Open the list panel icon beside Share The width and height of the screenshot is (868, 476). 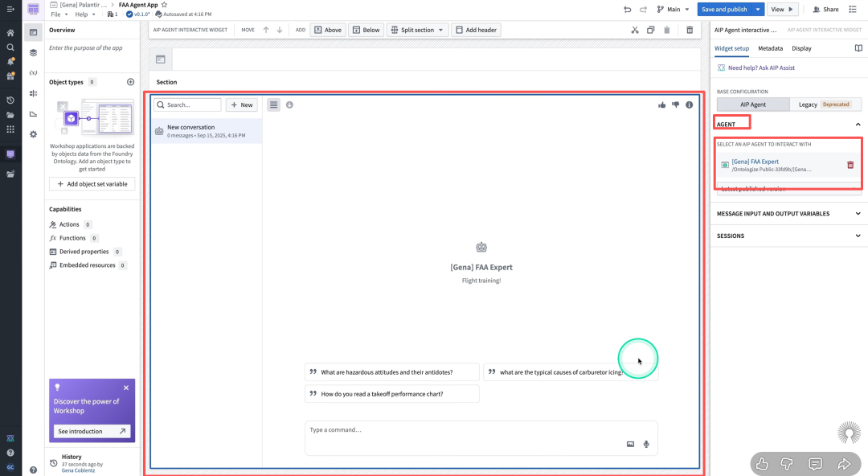pos(853,10)
